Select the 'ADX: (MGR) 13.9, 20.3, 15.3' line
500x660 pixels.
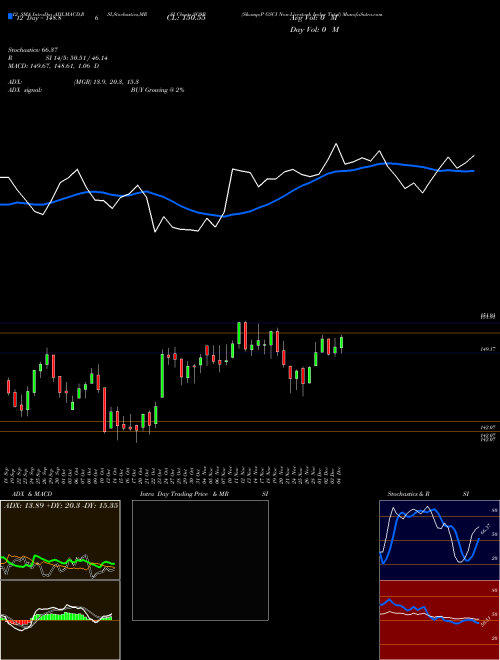(74, 82)
